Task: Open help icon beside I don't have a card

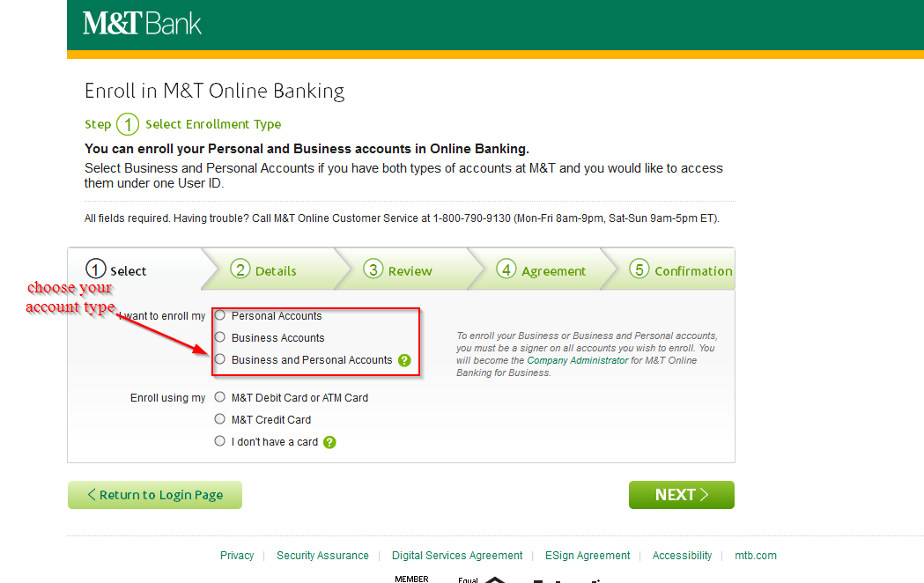Action: (330, 442)
